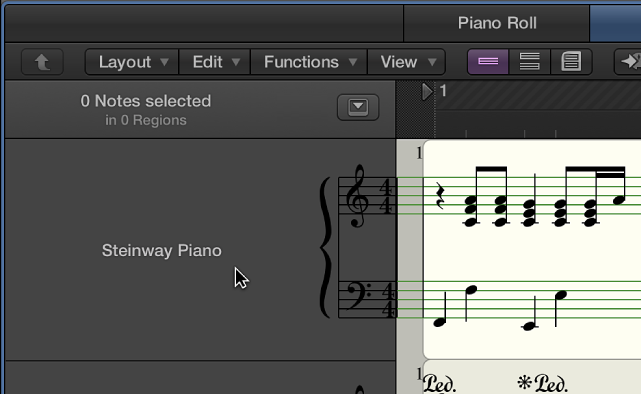
Task: Open the Edit menu
Action: click(215, 62)
